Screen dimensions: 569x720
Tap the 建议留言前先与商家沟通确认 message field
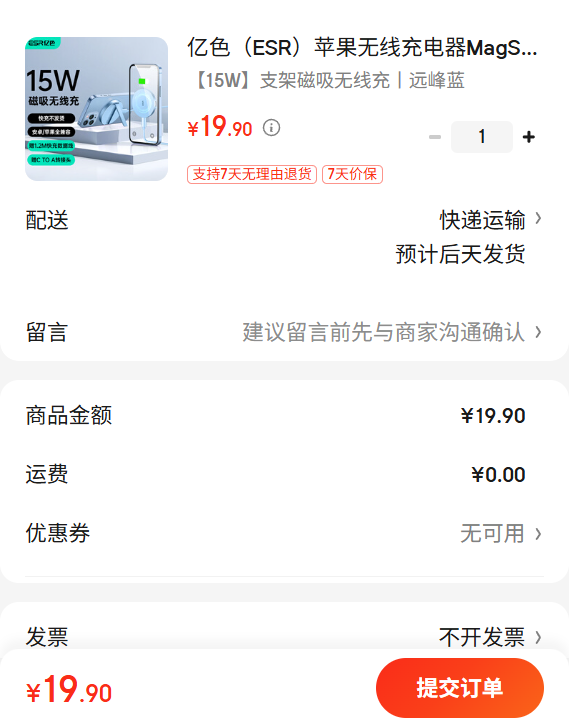pyautogui.click(x=383, y=332)
